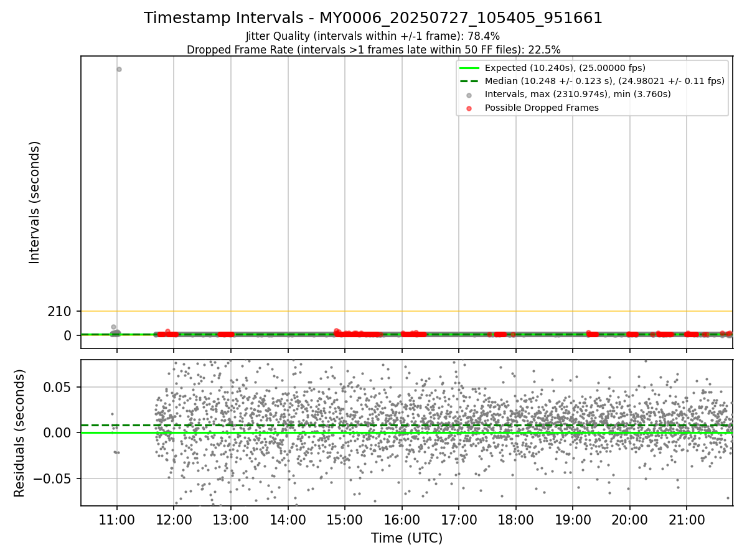The image size is (747, 560).
Task: Click the "Time (UTC)" x-axis label
Action: tap(406, 538)
